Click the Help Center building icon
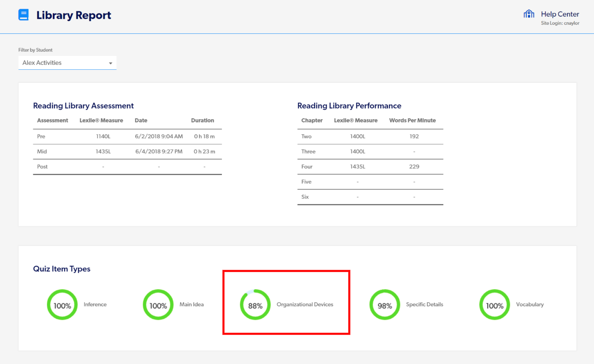The image size is (594, 364). coord(529,14)
